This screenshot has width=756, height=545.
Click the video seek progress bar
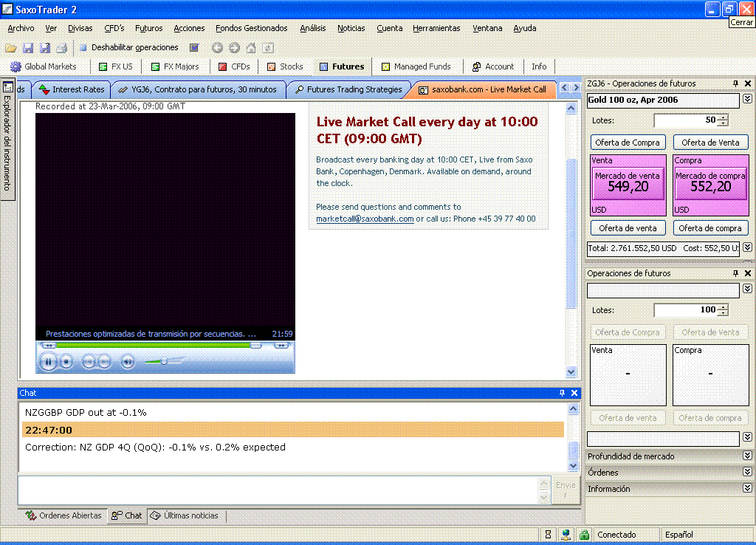(159, 346)
